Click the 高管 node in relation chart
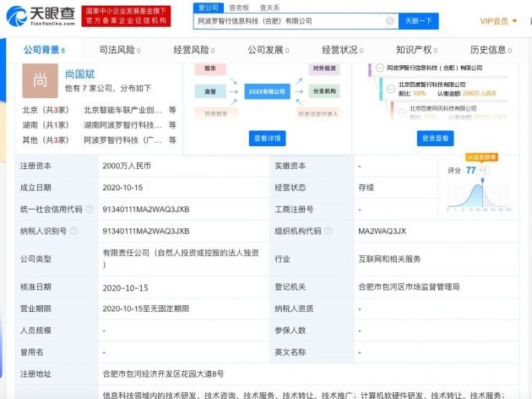The image size is (532, 399). click(210, 91)
